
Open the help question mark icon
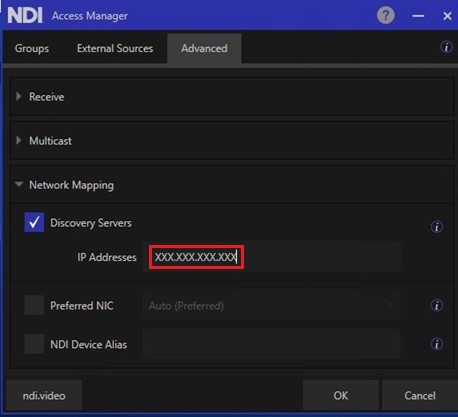tap(386, 15)
